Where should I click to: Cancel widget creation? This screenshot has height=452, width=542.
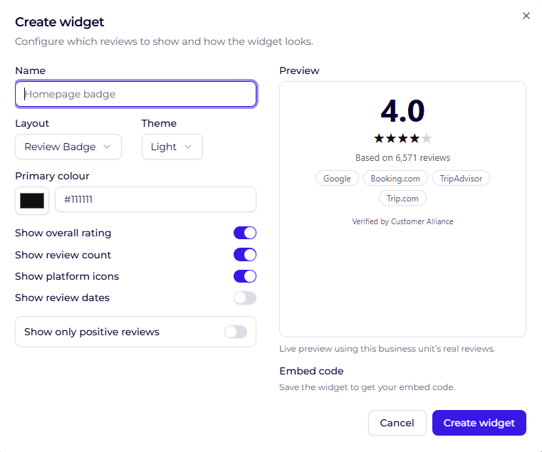tap(397, 423)
